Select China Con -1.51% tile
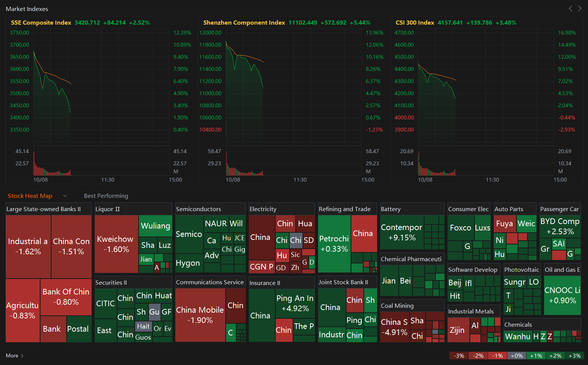588x365 pixels. coord(72,246)
